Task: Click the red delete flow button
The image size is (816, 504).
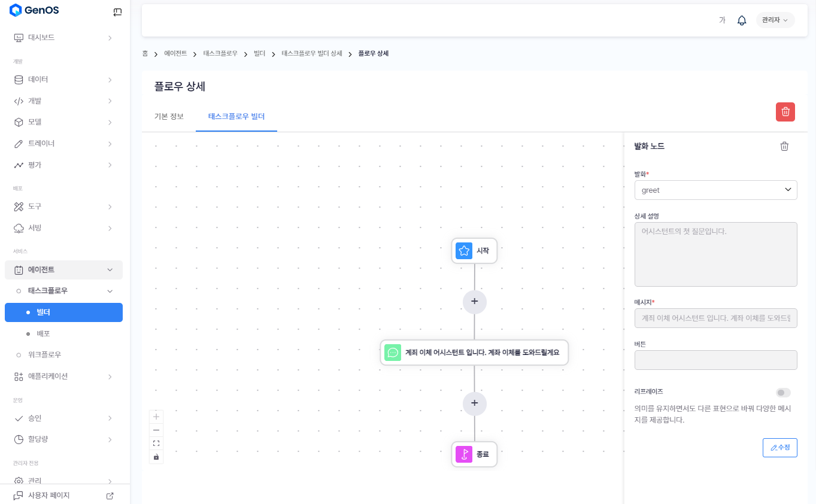Action: (785, 112)
